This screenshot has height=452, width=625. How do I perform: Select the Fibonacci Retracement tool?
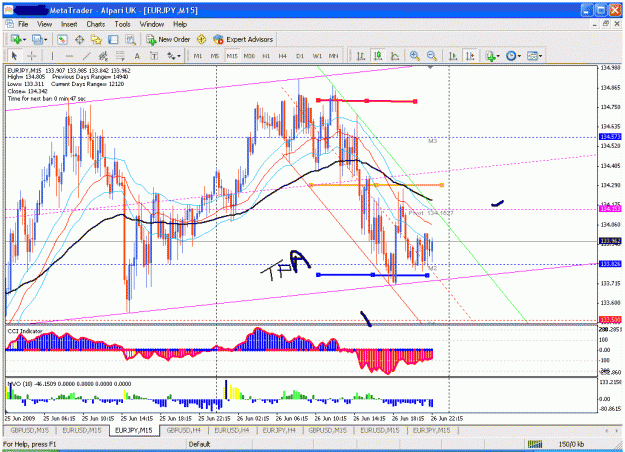(x=120, y=56)
